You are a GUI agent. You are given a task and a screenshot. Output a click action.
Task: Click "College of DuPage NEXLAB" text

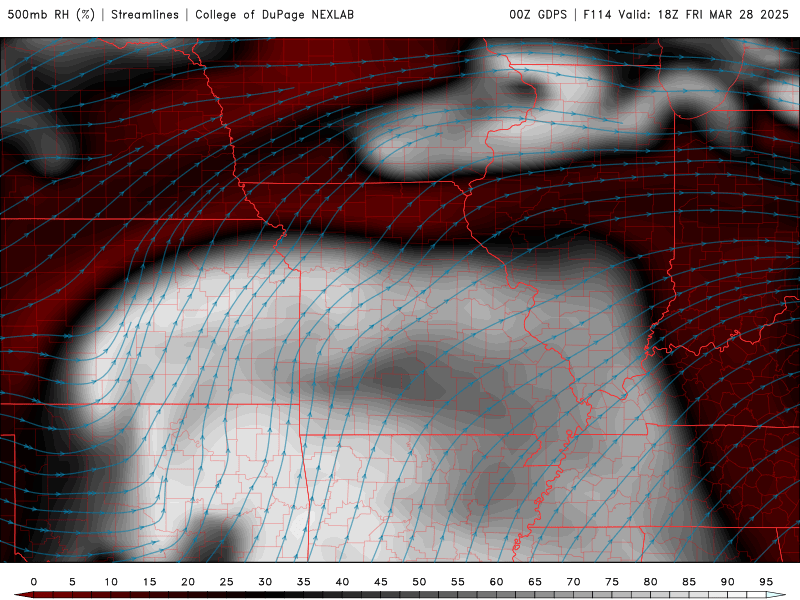tap(274, 15)
